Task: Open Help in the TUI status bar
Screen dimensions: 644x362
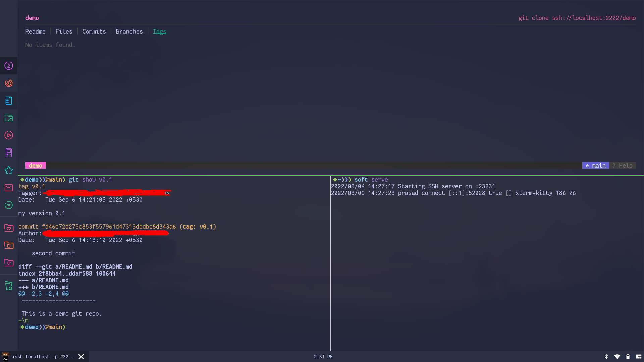Action: coord(623,165)
